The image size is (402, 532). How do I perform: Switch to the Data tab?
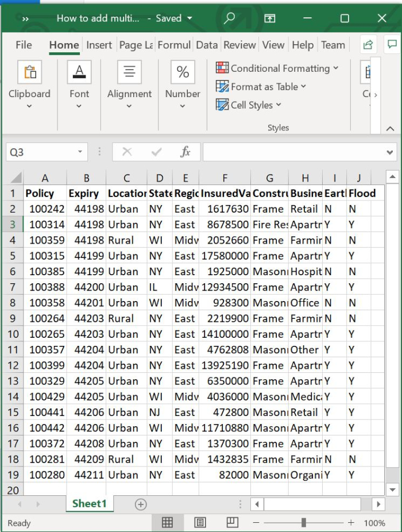pos(207,45)
